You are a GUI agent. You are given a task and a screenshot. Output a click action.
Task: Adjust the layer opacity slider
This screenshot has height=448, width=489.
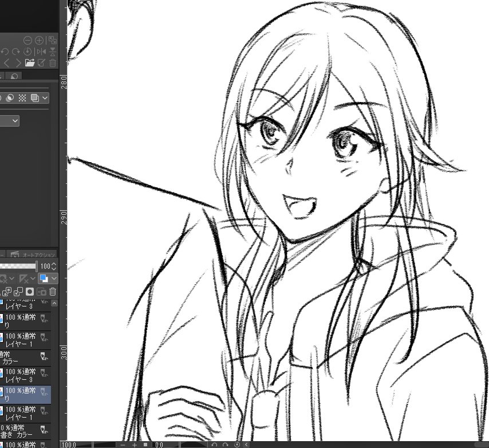pyautogui.click(x=19, y=266)
